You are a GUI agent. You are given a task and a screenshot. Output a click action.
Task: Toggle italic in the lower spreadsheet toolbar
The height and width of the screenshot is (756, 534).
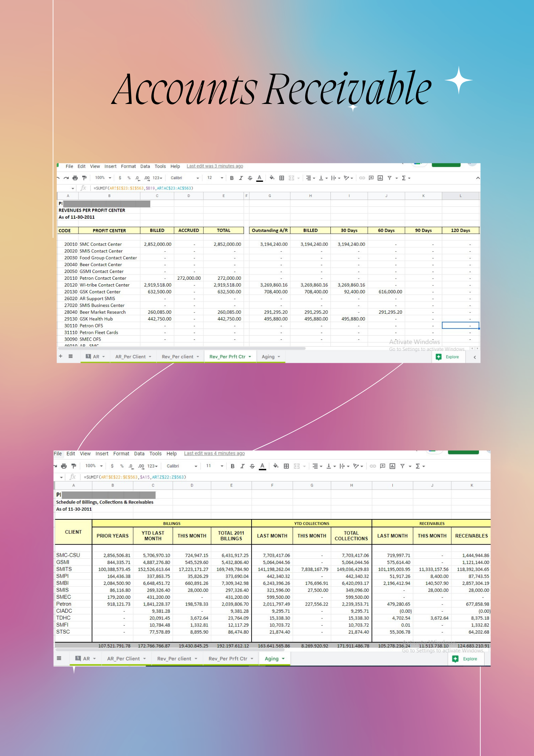click(x=242, y=466)
